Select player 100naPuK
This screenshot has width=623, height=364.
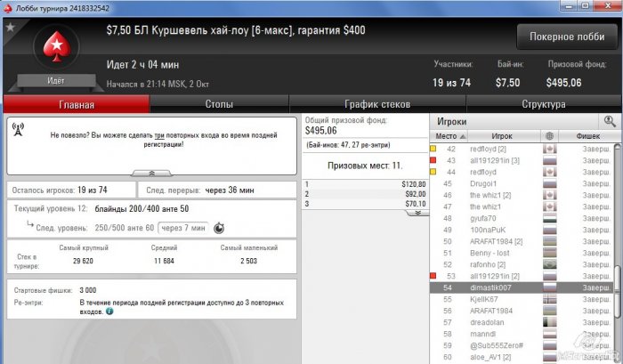[522, 230]
